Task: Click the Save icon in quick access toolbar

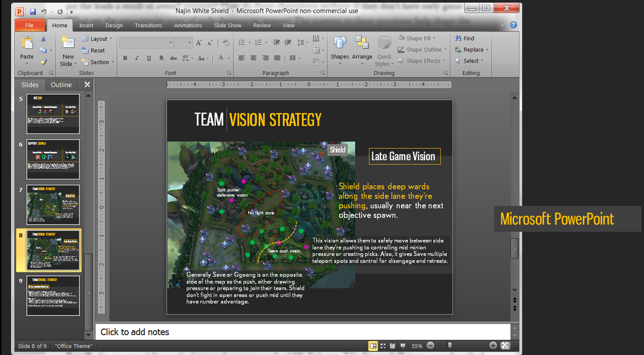Action: pyautogui.click(x=33, y=11)
